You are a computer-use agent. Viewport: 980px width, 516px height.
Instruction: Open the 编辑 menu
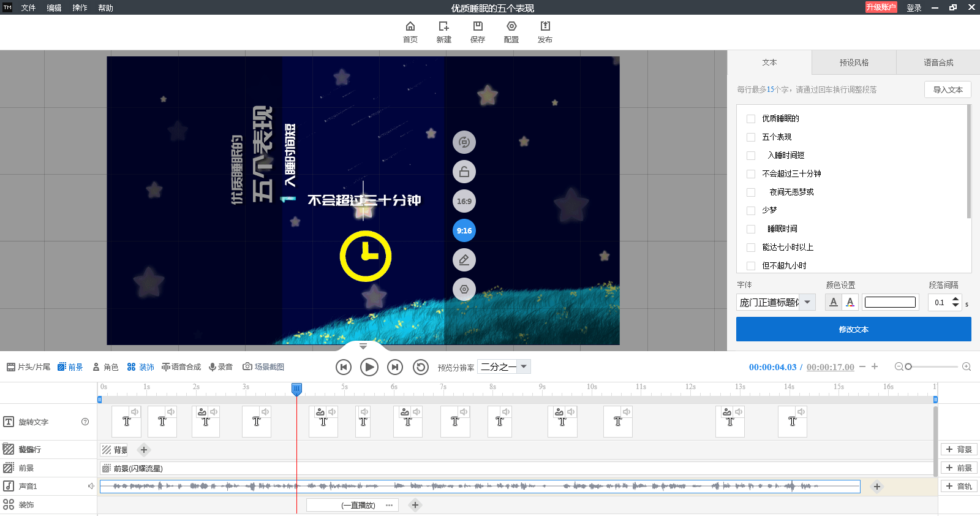pos(54,8)
